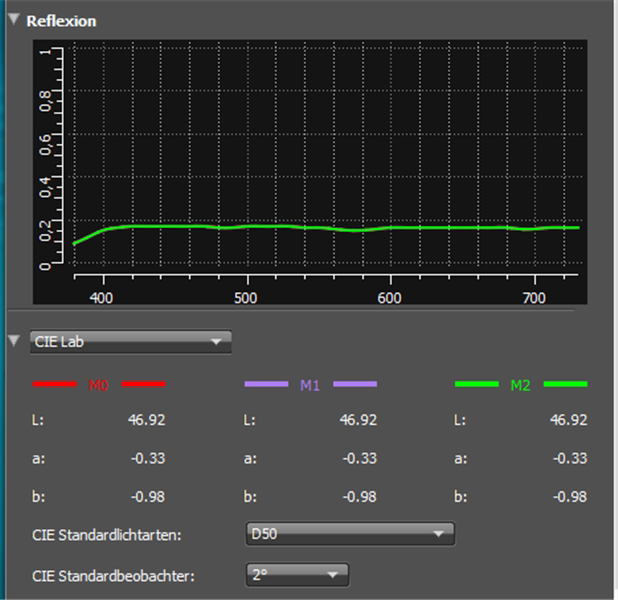Select the M1 a value -0.33

pyautogui.click(x=359, y=458)
